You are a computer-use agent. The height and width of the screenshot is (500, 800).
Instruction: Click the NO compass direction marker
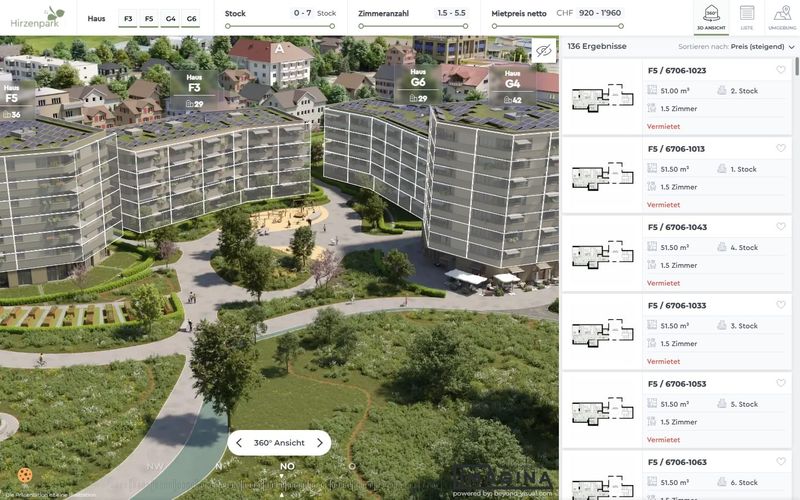pos(287,466)
